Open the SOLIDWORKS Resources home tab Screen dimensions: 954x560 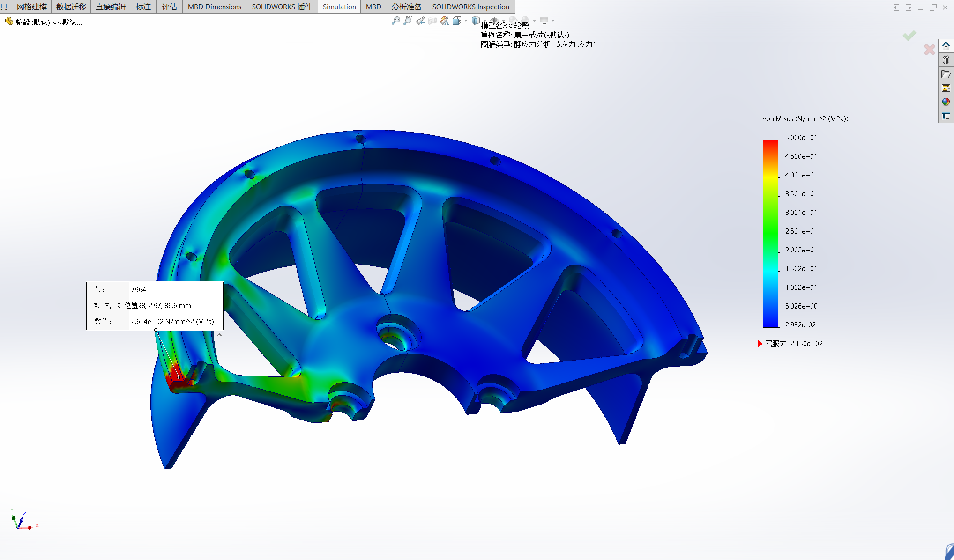click(946, 46)
